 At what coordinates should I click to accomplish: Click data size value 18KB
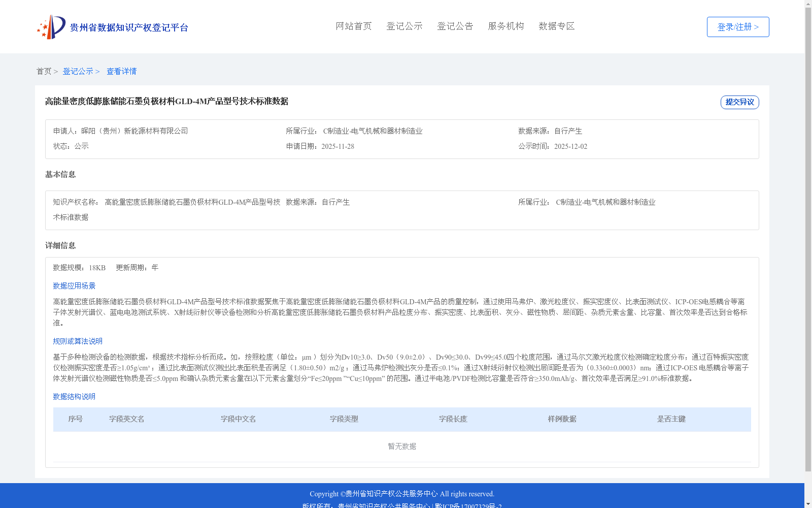tap(97, 268)
